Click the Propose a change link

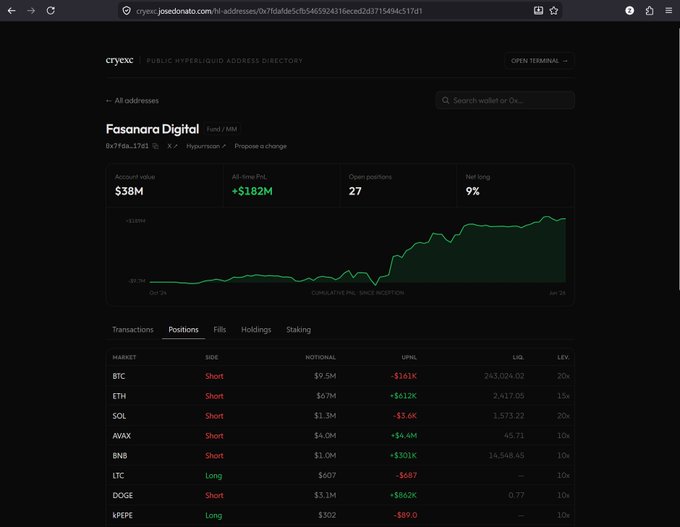pyautogui.click(x=261, y=146)
